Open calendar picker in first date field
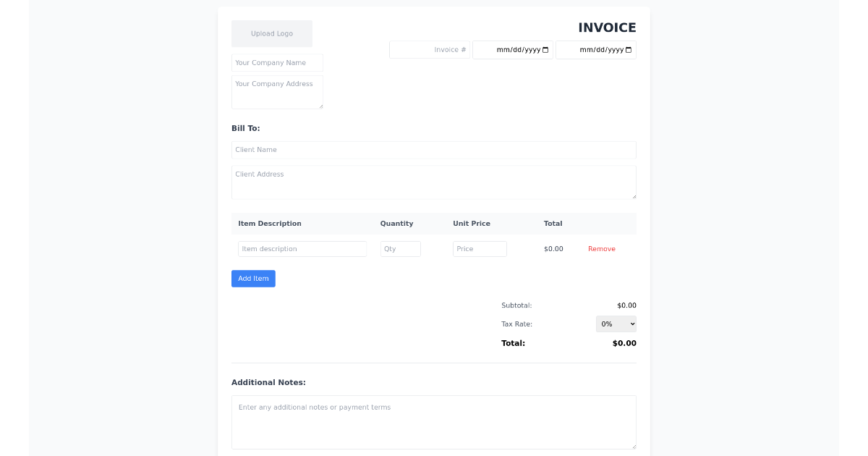The width and height of the screenshot is (868, 456). coord(545,50)
